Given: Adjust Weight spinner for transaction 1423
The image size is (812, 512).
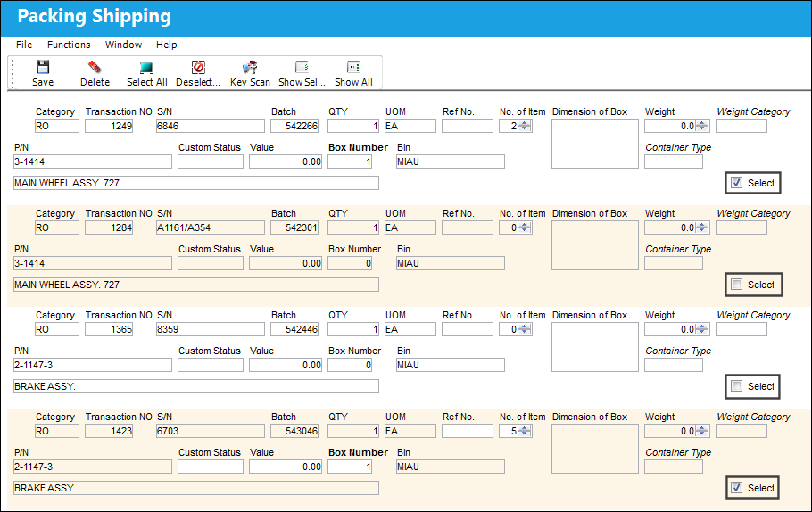Looking at the screenshot, I should coord(702,431).
